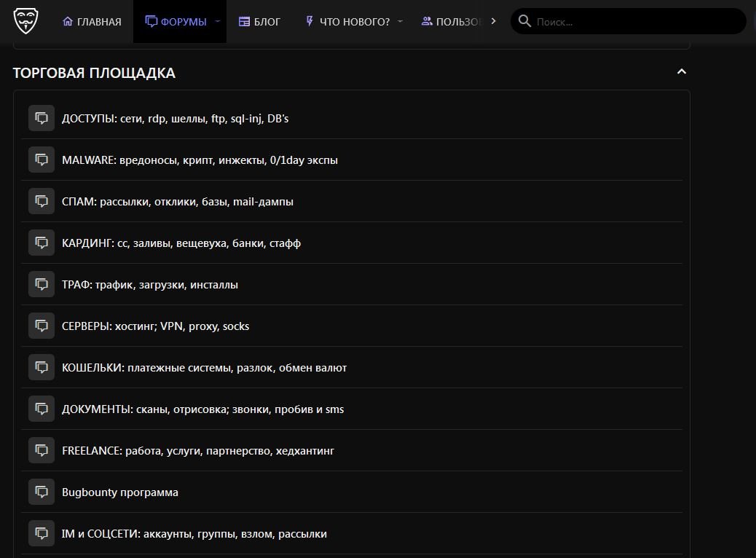Image resolution: width=756 pixels, height=558 pixels.
Task: Open the ПОЛЬЗОВАТЕЛИ menu item
Action: pos(452,22)
